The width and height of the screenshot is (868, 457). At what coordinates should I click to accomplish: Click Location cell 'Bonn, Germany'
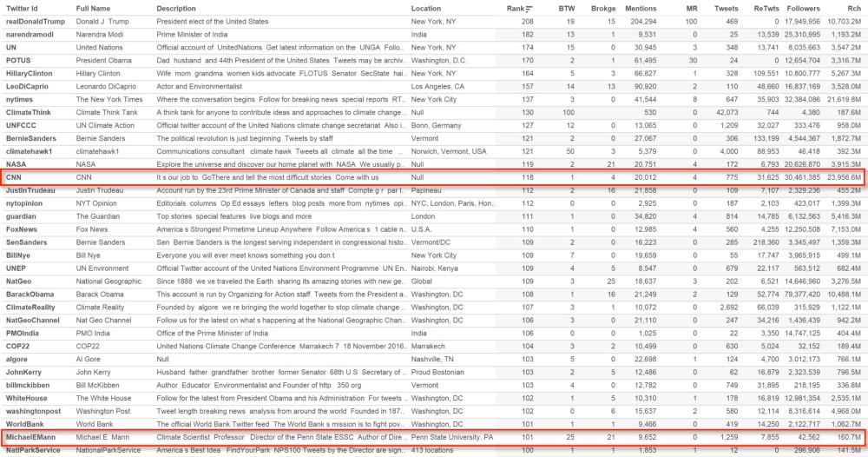coord(436,125)
